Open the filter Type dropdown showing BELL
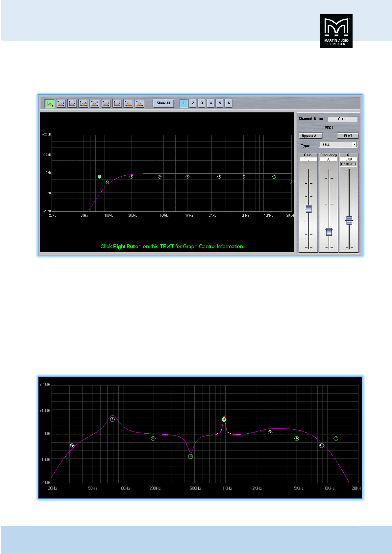392x554 pixels. pos(338,145)
